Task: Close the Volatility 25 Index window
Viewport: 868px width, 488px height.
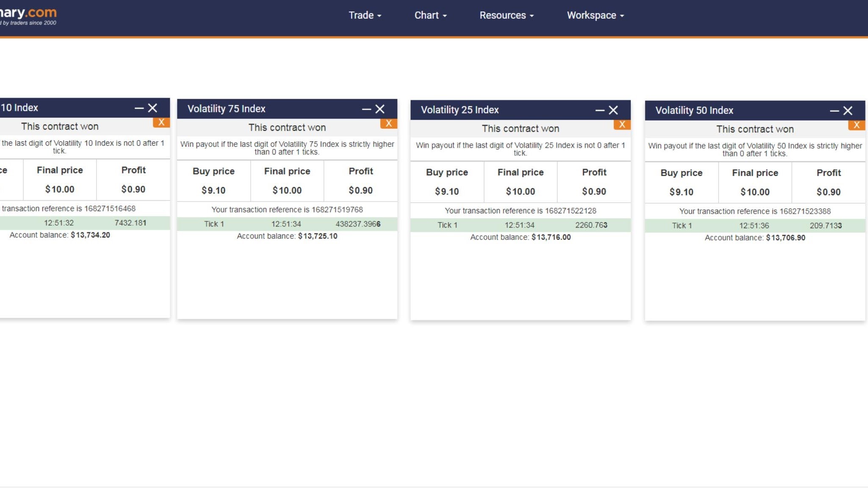Action: [614, 110]
